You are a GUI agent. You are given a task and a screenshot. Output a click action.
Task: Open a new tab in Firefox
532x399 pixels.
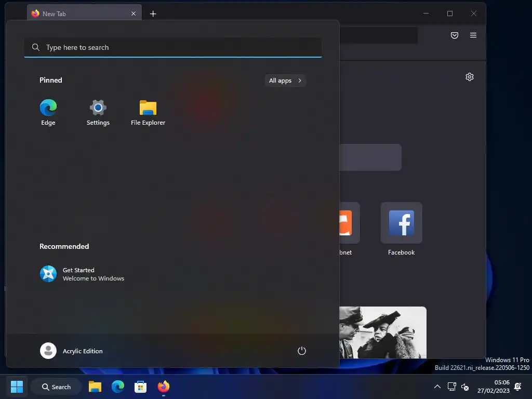coord(153,14)
